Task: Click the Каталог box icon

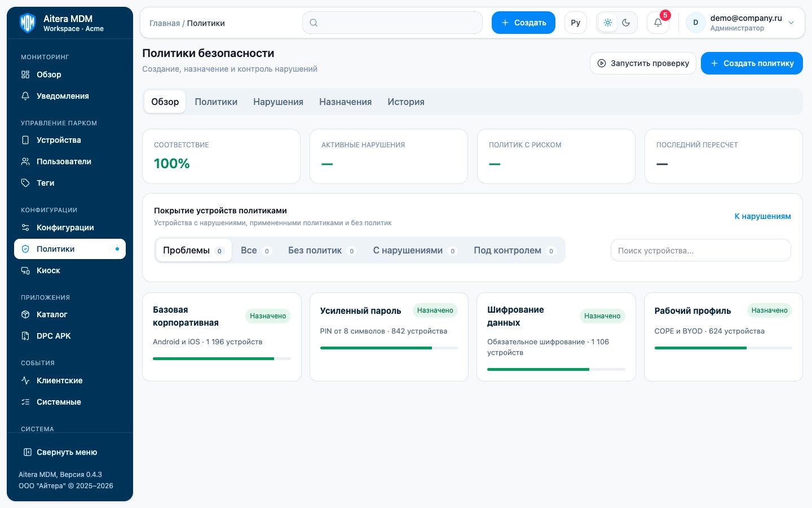Action: coord(25,314)
